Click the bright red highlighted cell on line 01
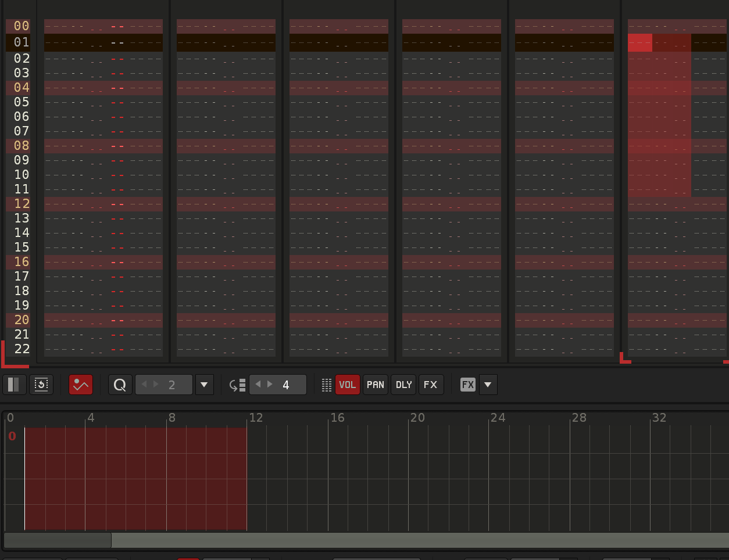The height and width of the screenshot is (560, 729). pyautogui.click(x=639, y=43)
